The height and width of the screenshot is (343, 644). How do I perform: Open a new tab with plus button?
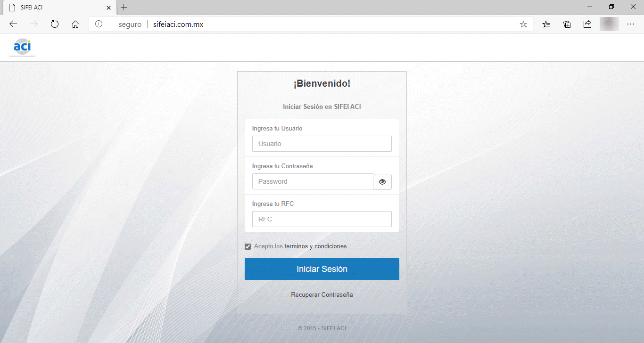[x=124, y=8]
